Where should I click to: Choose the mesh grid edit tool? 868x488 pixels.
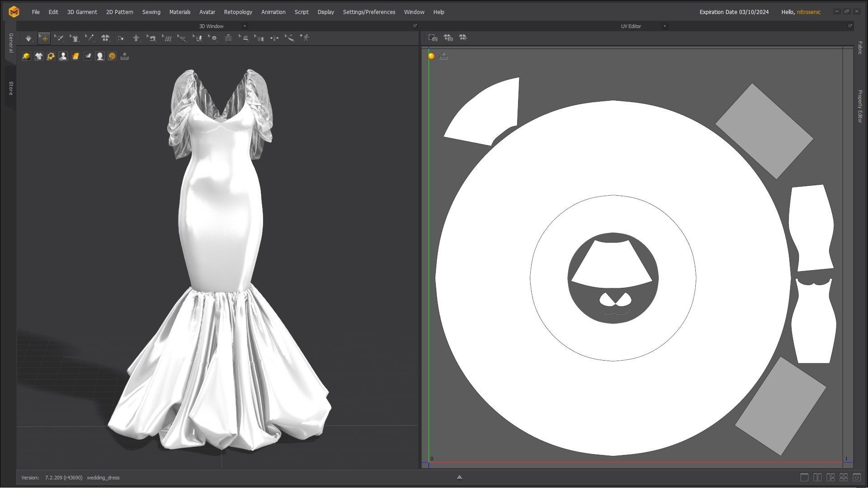click(x=167, y=38)
